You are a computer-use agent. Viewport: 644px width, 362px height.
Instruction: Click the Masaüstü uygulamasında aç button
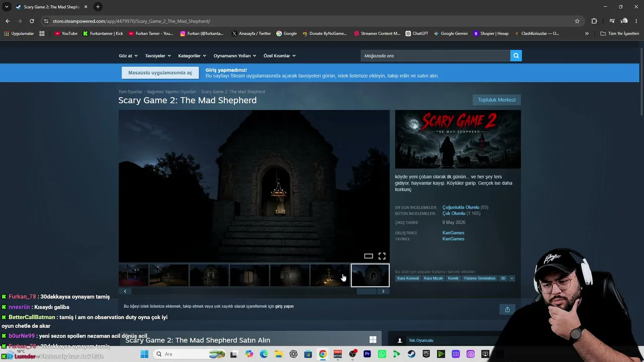pyautogui.click(x=160, y=73)
